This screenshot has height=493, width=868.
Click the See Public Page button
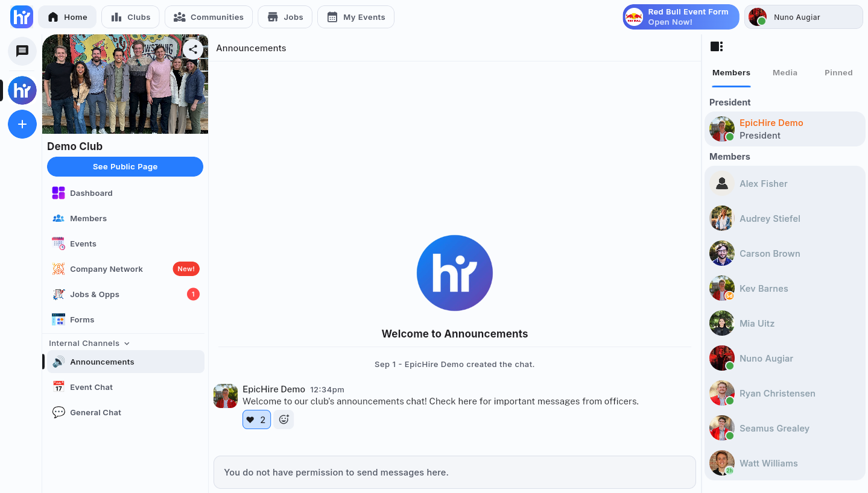tap(125, 166)
